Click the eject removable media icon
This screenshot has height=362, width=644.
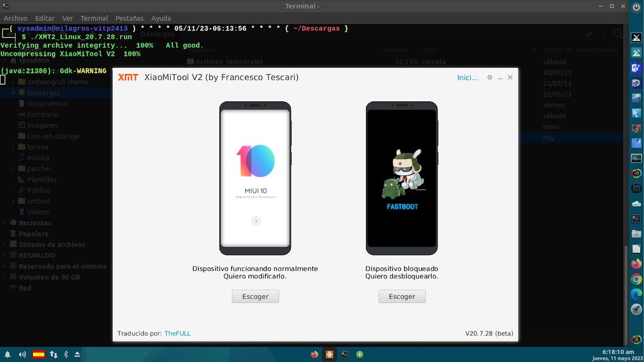click(77, 354)
